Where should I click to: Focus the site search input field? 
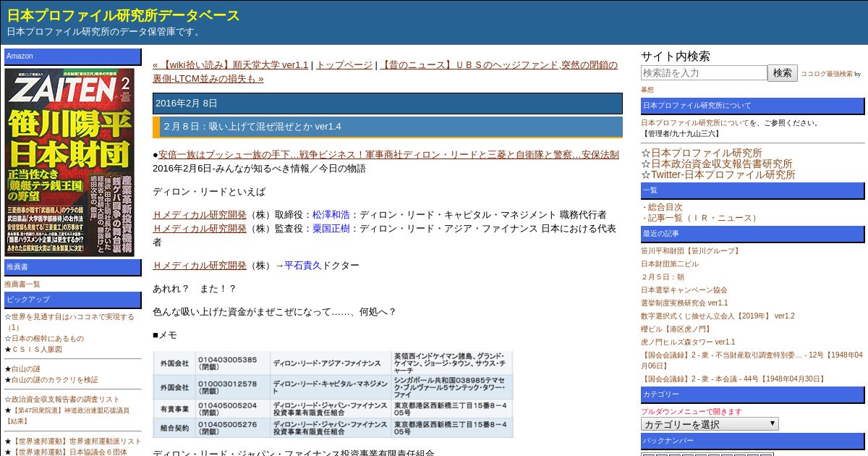point(704,72)
